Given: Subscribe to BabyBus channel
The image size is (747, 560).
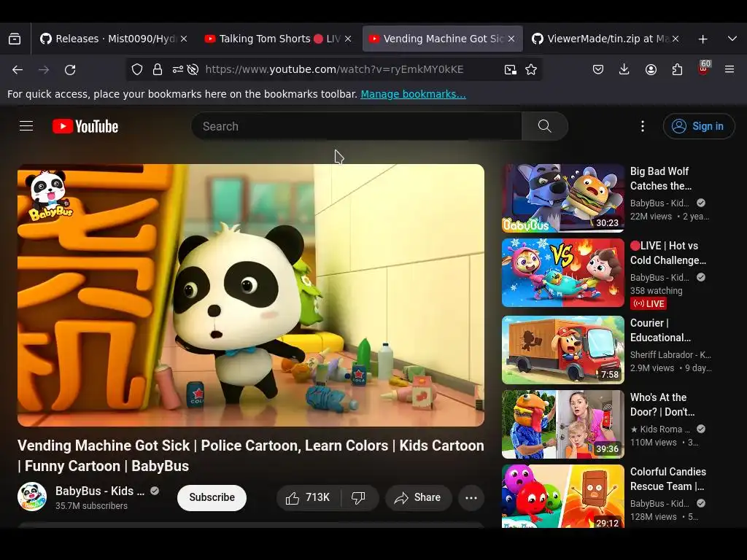Looking at the screenshot, I should (212, 497).
